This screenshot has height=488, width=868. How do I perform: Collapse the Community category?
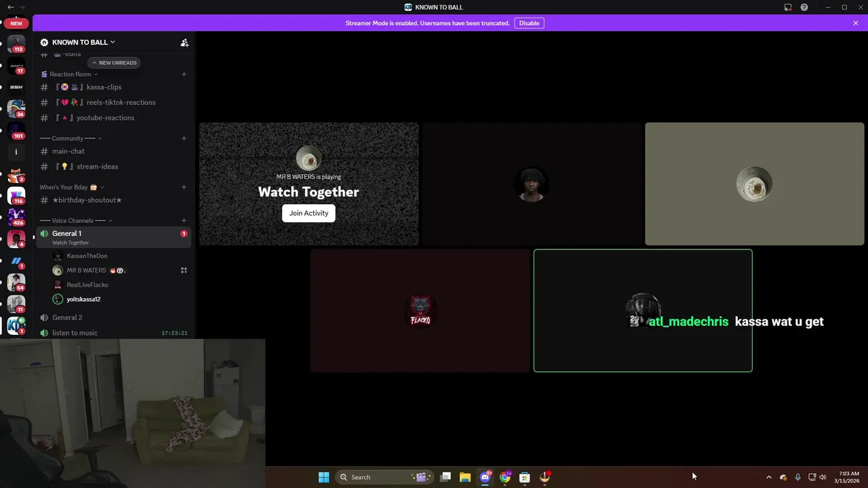point(71,138)
